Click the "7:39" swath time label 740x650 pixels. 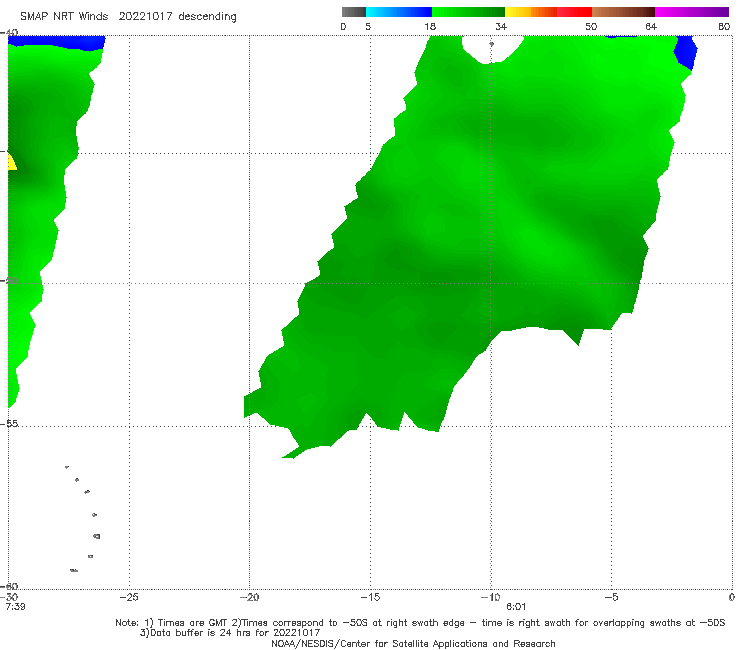16,607
